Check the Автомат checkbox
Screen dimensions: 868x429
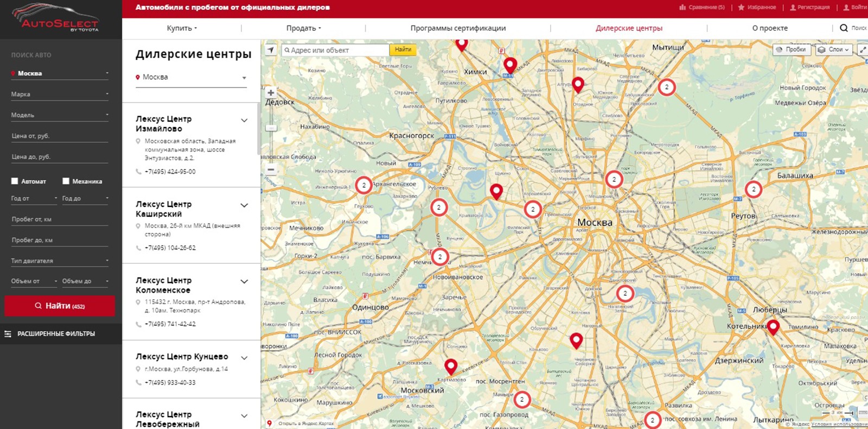point(15,181)
